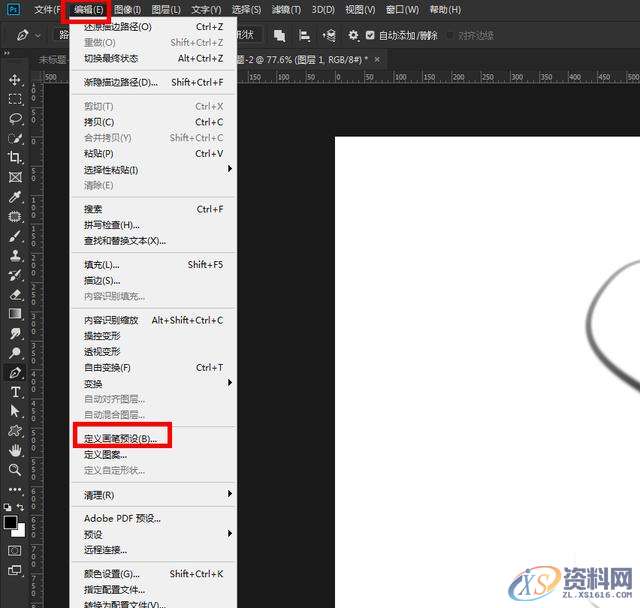The height and width of the screenshot is (608, 640).
Task: Open path arrangement options
Action: coord(329,36)
